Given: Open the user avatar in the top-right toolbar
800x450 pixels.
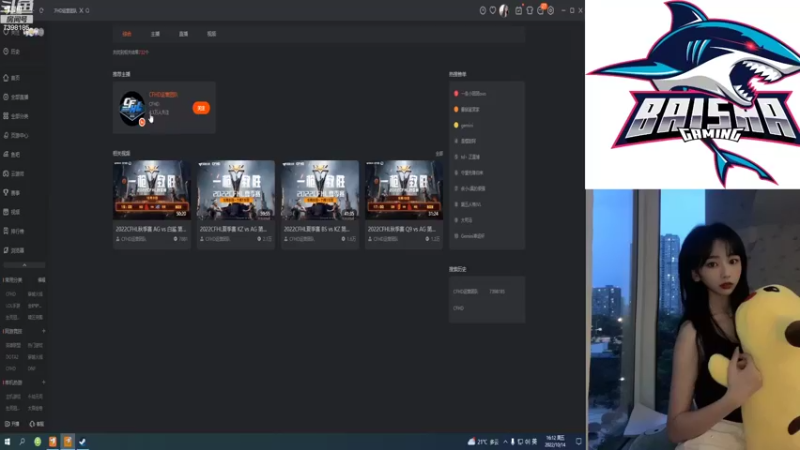Looking at the screenshot, I should [504, 10].
